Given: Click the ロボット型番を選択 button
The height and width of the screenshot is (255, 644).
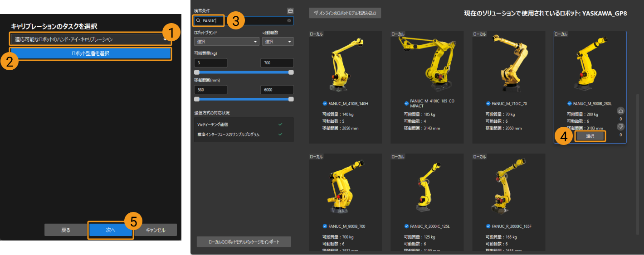Looking at the screenshot, I should (91, 53).
